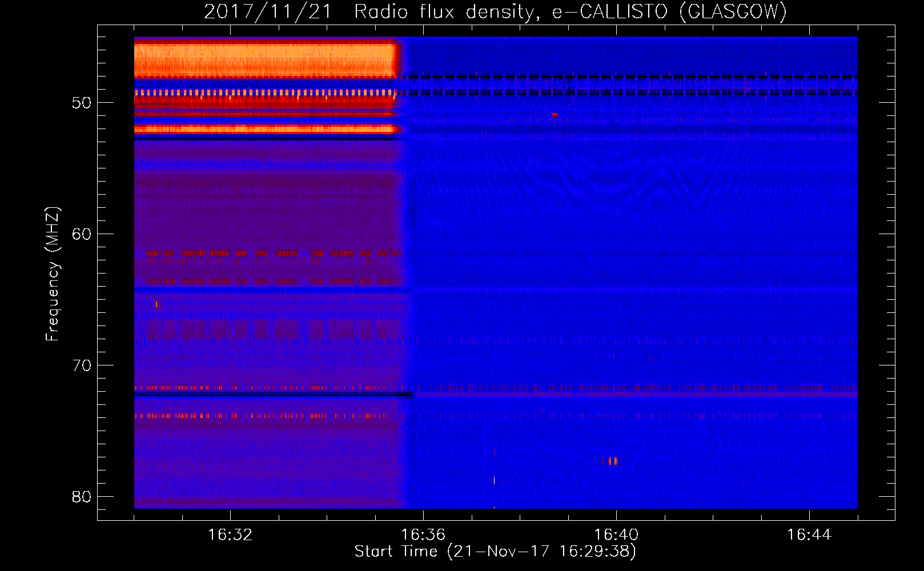
Task: Click the 'Start Time (21-Nov-17 16:29:38)' label
Action: [x=495, y=552]
